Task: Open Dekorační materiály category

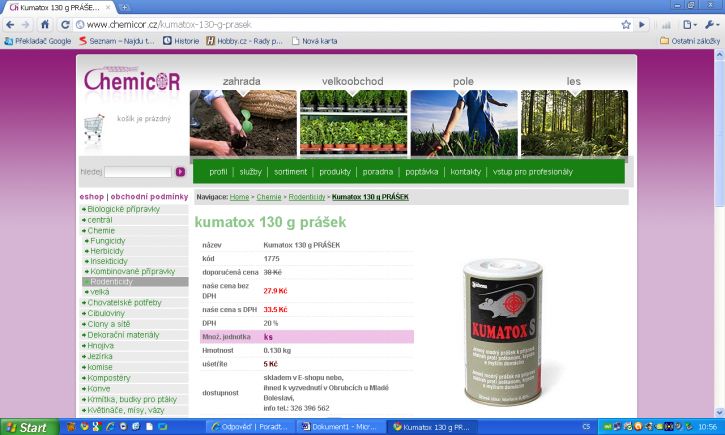Action: click(x=123, y=335)
